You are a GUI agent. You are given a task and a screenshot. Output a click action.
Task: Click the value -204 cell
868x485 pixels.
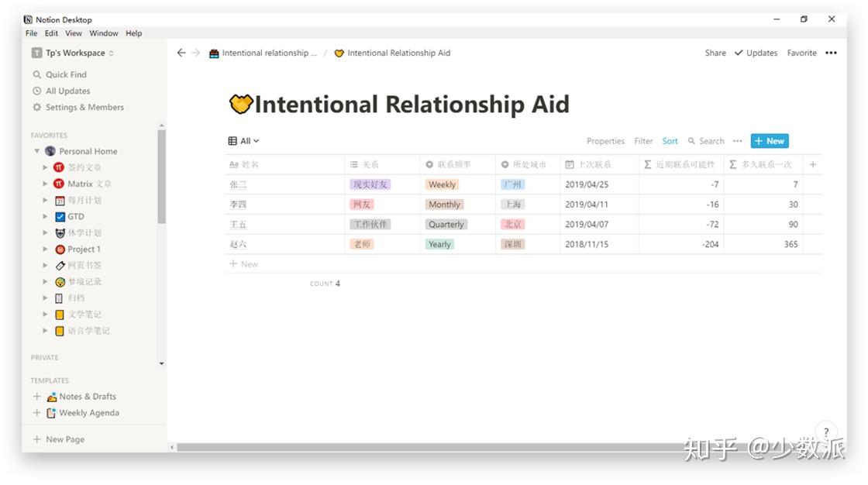[681, 244]
